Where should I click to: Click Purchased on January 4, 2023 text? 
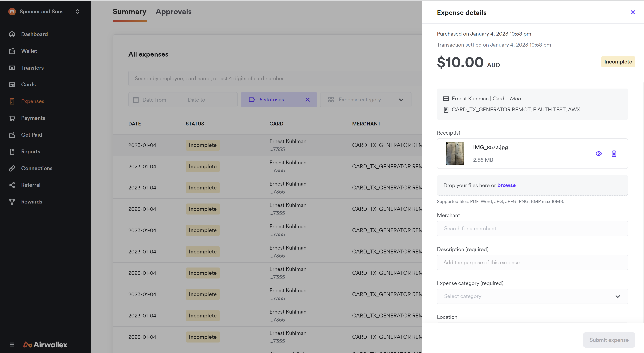click(484, 34)
